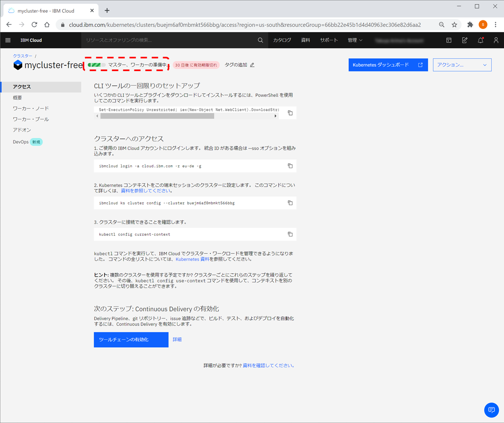Expand the 管理 menu
Screen dimensions: 504x423
[355, 40]
